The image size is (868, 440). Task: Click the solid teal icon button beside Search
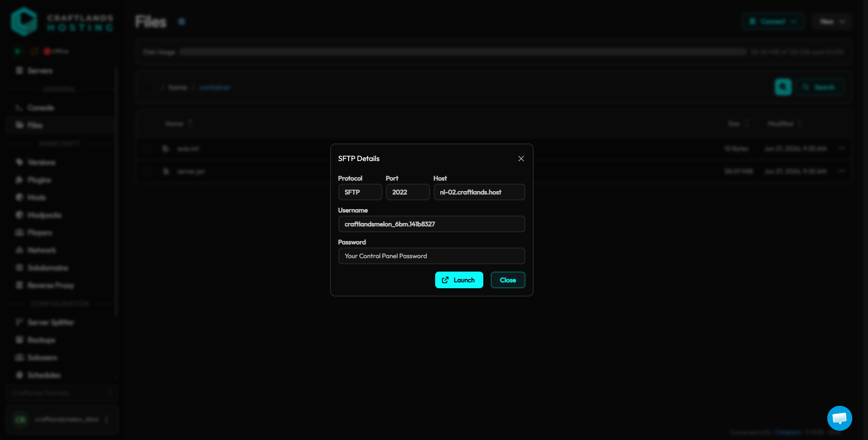pyautogui.click(x=783, y=87)
